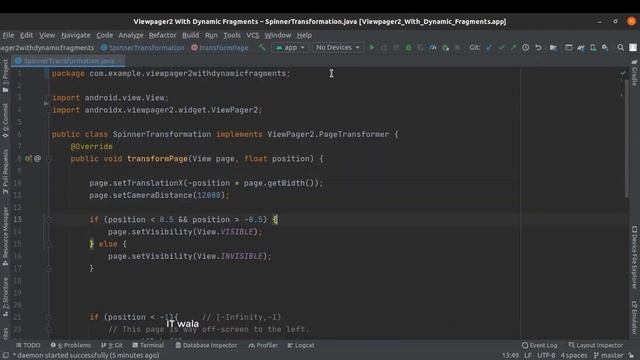Change 4 spaces indent setting

click(573, 356)
